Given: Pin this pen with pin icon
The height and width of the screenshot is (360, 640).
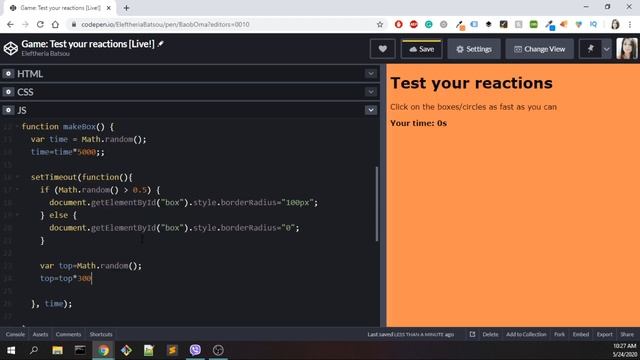Looking at the screenshot, I should pos(590,49).
